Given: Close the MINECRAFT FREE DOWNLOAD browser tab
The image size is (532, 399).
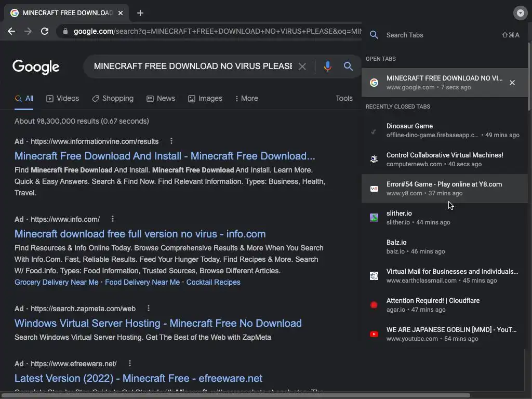Looking at the screenshot, I should tap(121, 13).
